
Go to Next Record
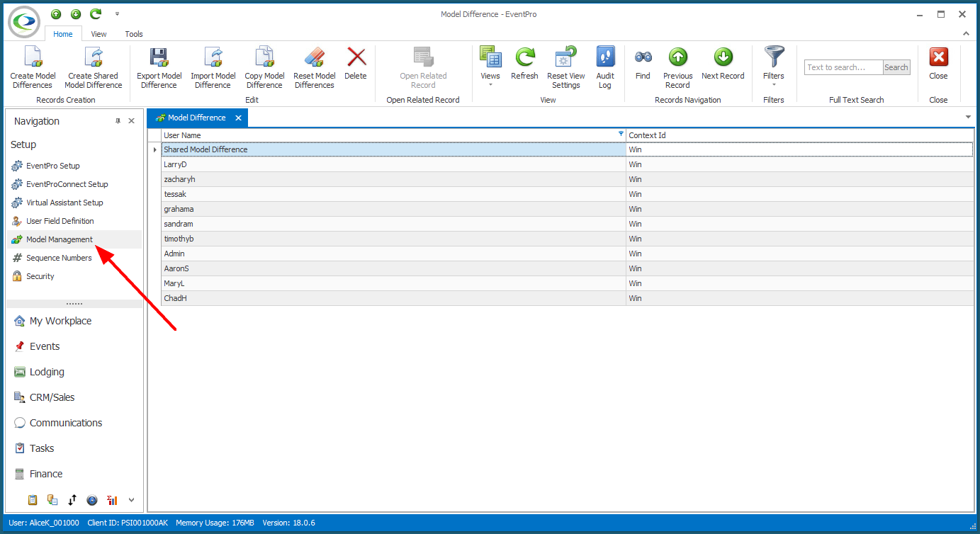pyautogui.click(x=723, y=64)
